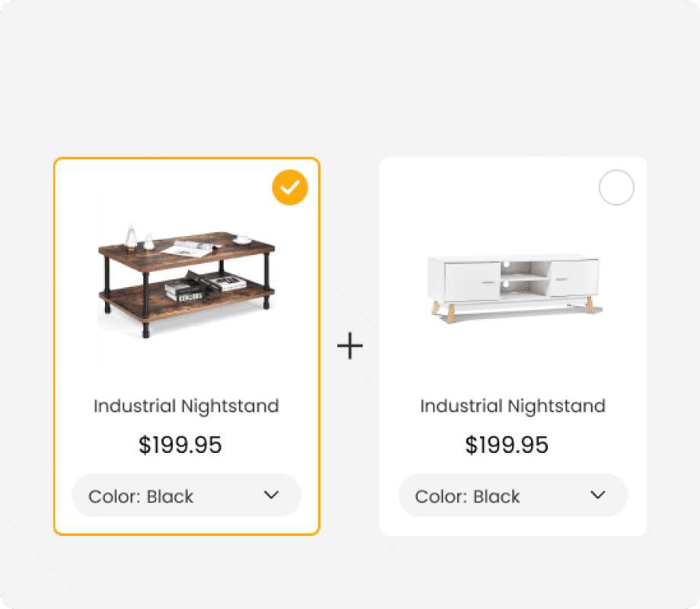Expand the chevron arrow in the unselected card's color picker
Image resolution: width=700 pixels, height=609 pixels.
pyautogui.click(x=598, y=496)
